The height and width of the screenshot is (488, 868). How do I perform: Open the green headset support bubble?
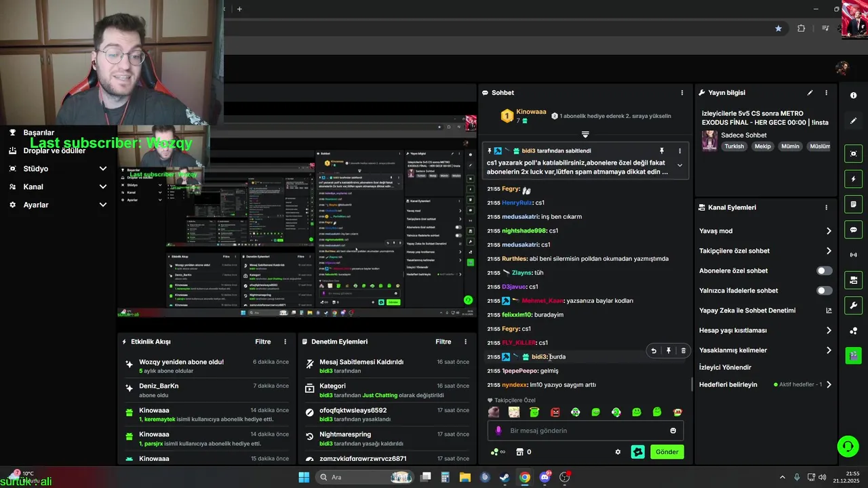[x=848, y=446]
